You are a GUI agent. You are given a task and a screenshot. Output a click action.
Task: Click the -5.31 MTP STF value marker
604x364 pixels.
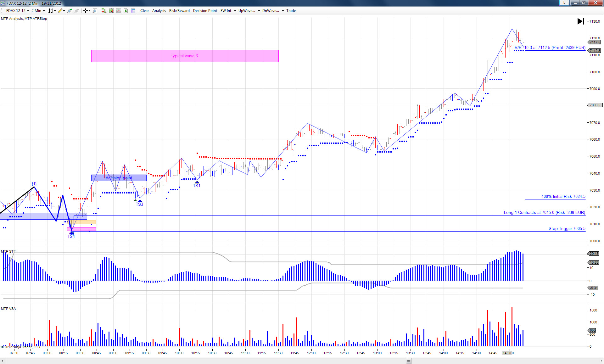point(594,288)
